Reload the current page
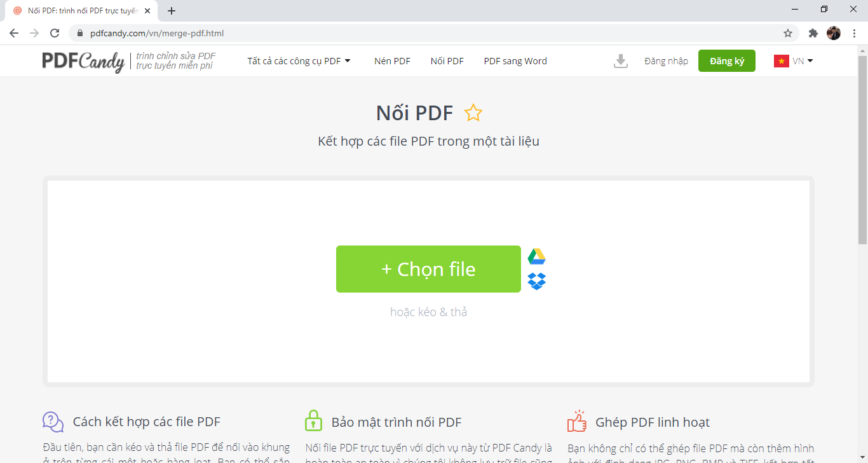Viewport: 868px width, 463px height. coord(55,33)
